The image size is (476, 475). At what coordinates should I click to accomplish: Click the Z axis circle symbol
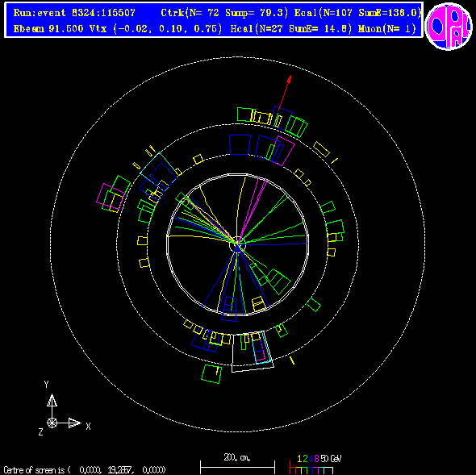point(52,423)
